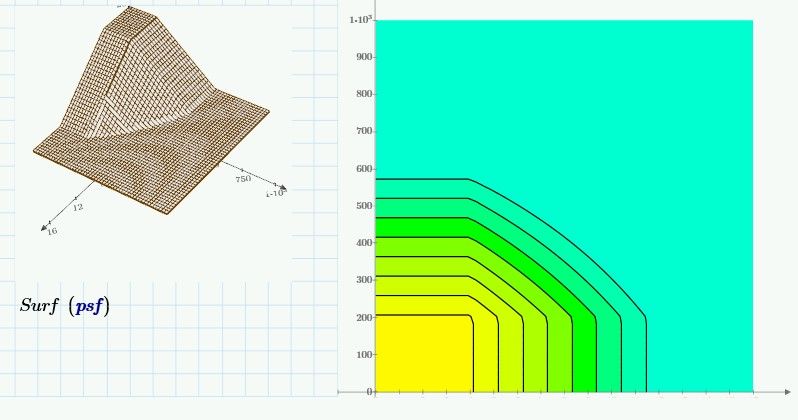Click the arrowhead ending the contour plot x-axis

(788, 392)
